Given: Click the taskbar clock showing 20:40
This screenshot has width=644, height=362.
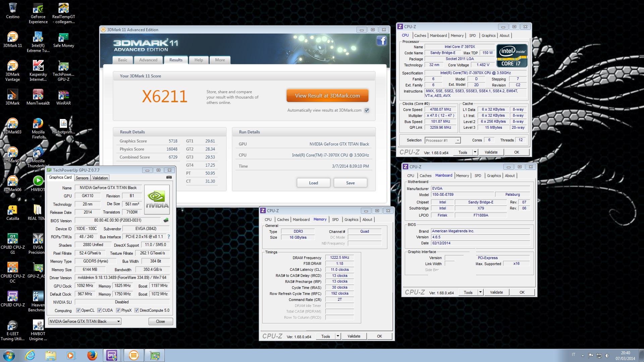Looking at the screenshot, I should pyautogui.click(x=625, y=355).
